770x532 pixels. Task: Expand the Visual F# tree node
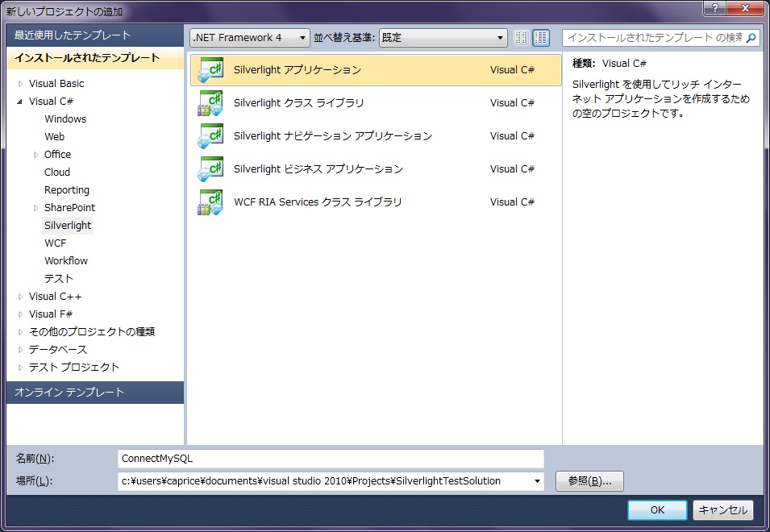point(20,314)
